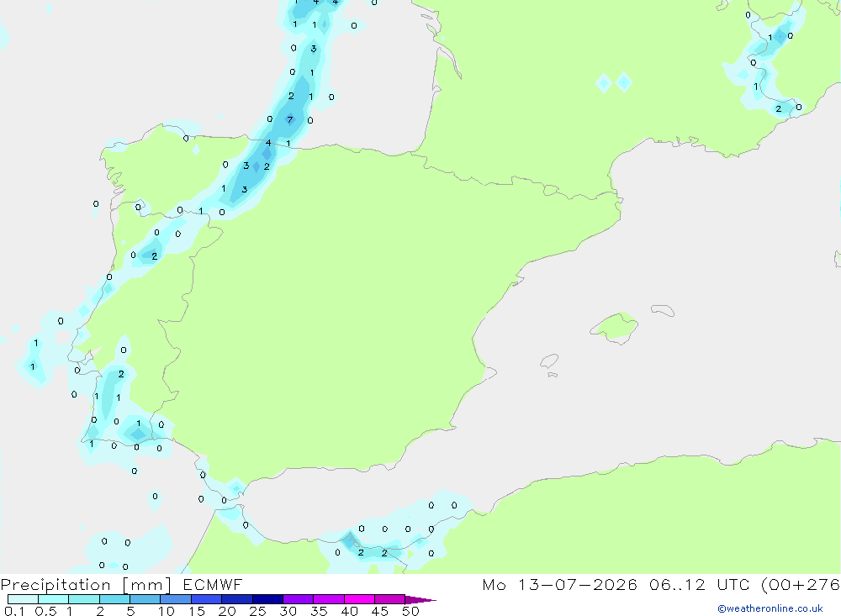Screen dimensions: 841x616
Task: Click legend scale value '25'
Action: (257, 611)
